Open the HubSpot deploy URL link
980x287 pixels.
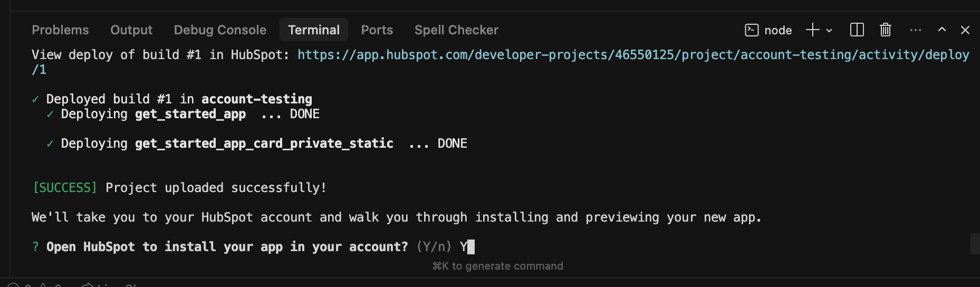click(x=633, y=55)
